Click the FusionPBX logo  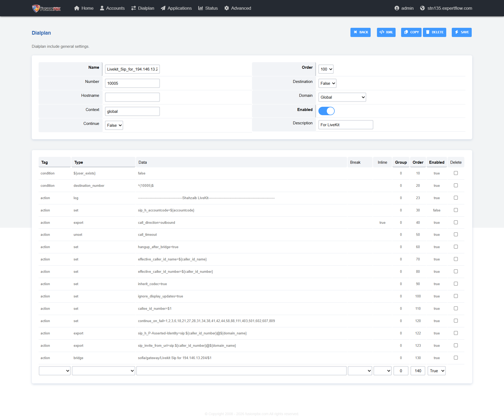46,8
